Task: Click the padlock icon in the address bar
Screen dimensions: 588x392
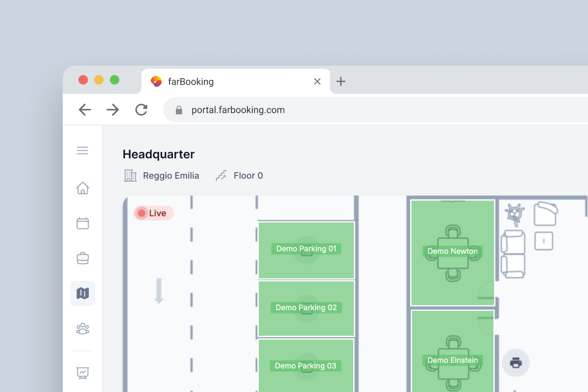Action: tap(179, 110)
